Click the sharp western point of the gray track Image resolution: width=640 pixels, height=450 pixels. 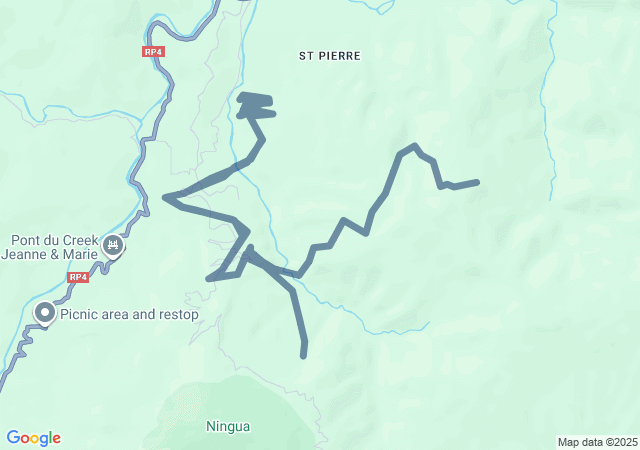point(165,198)
